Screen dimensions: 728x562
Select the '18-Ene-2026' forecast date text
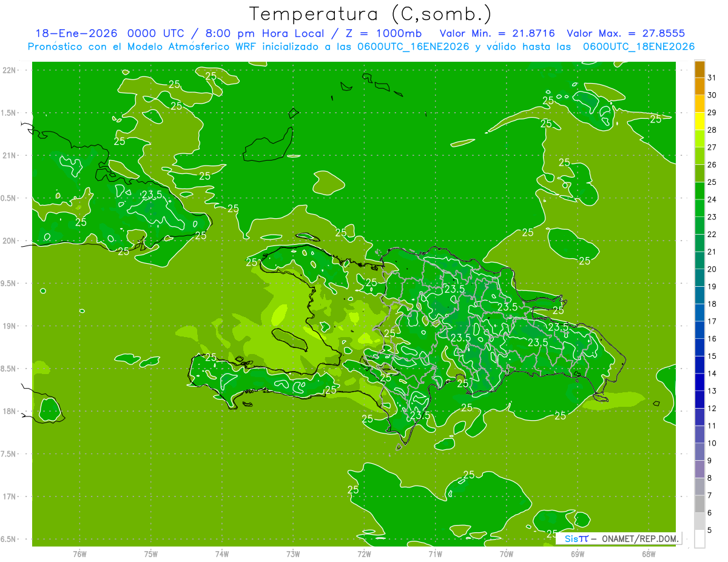click(x=75, y=33)
